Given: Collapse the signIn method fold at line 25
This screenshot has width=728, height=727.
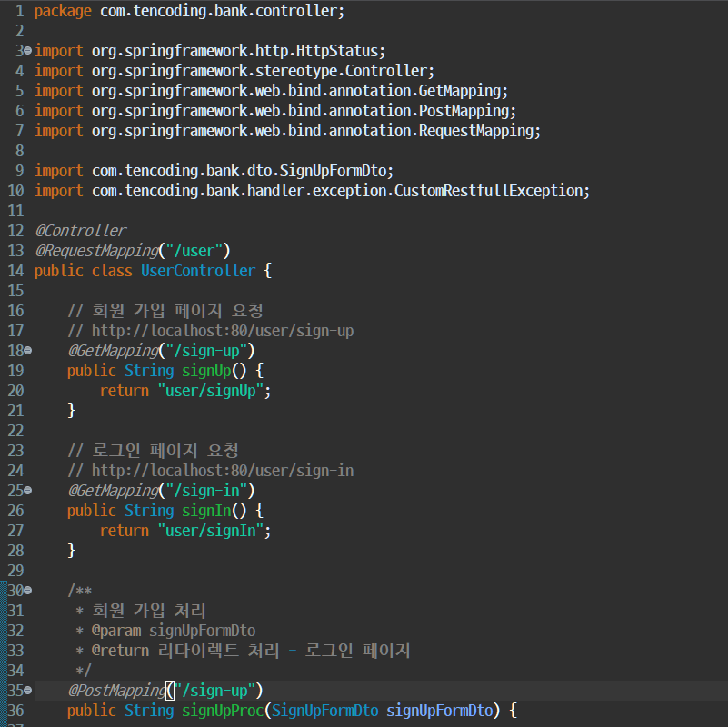Looking at the screenshot, I should tap(28, 490).
